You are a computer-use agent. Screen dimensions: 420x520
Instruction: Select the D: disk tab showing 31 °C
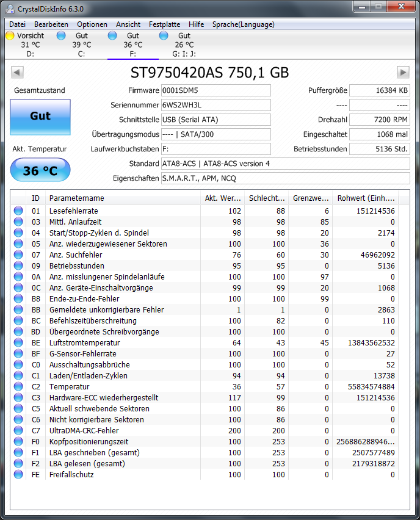tap(31, 45)
